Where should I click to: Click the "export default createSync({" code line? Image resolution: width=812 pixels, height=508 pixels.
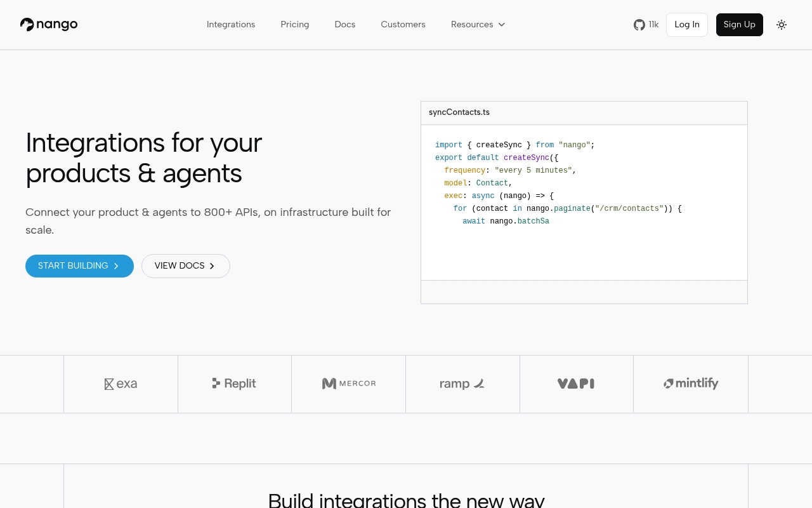point(497,158)
